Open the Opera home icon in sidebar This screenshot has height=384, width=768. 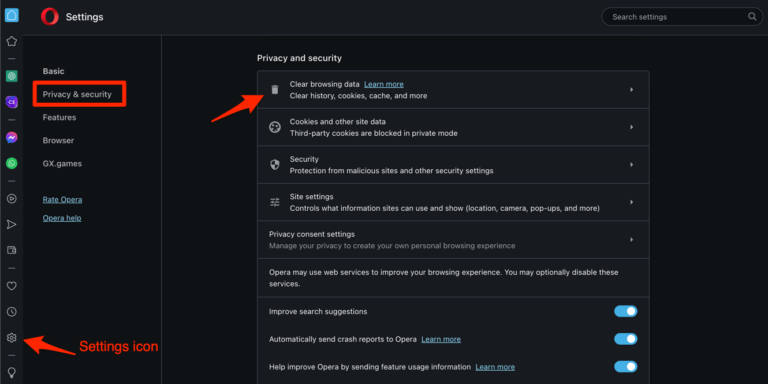click(x=12, y=15)
